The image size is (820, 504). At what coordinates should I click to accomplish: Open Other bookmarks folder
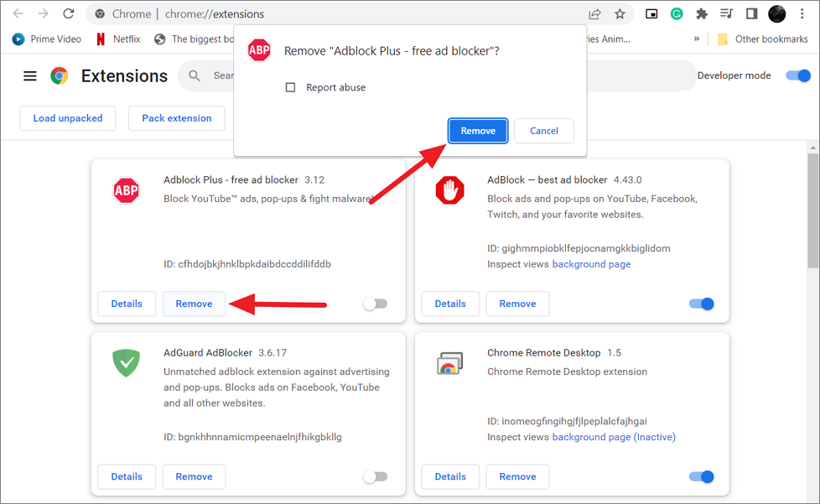click(762, 39)
